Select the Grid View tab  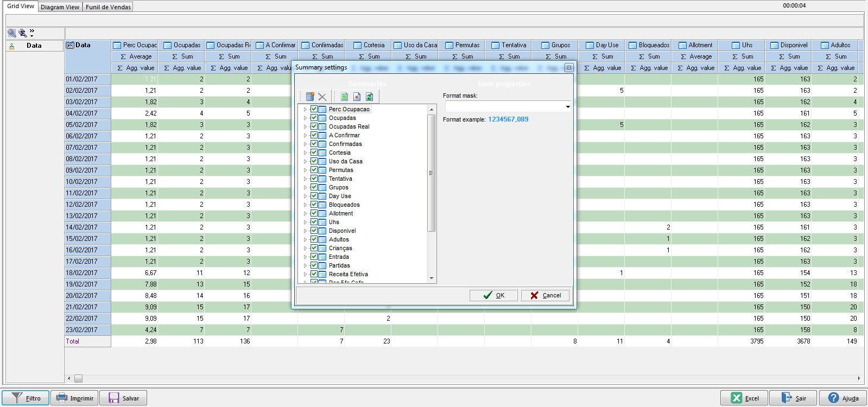[x=21, y=6]
